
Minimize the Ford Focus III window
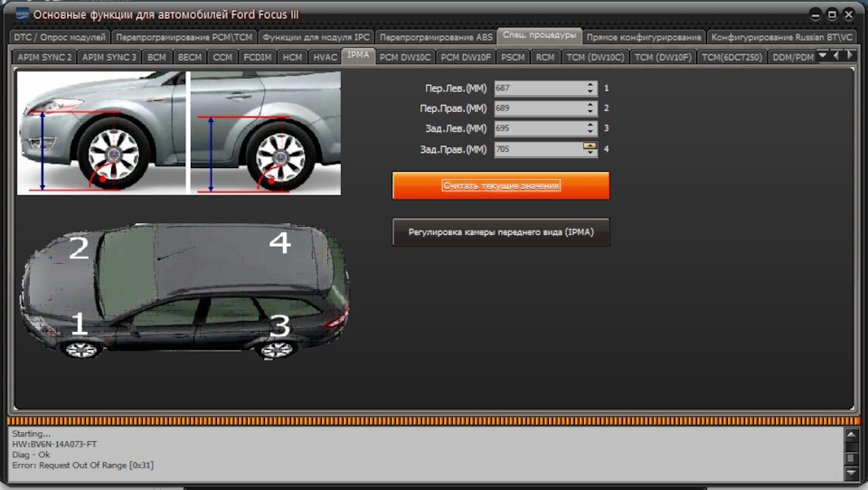[x=816, y=15]
